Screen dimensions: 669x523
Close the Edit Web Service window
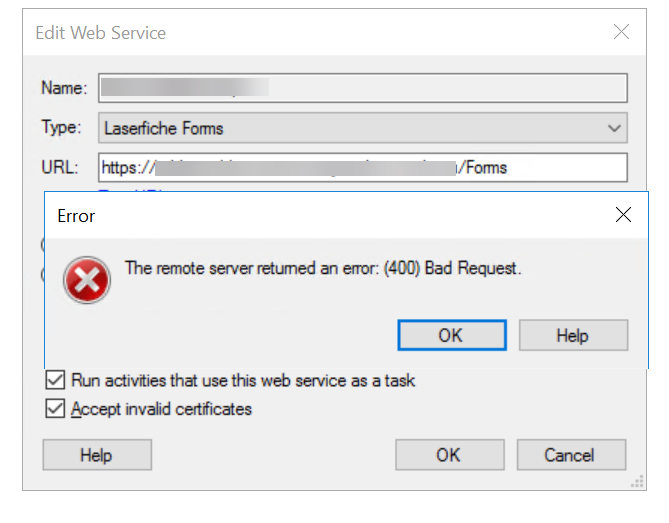pyautogui.click(x=621, y=32)
